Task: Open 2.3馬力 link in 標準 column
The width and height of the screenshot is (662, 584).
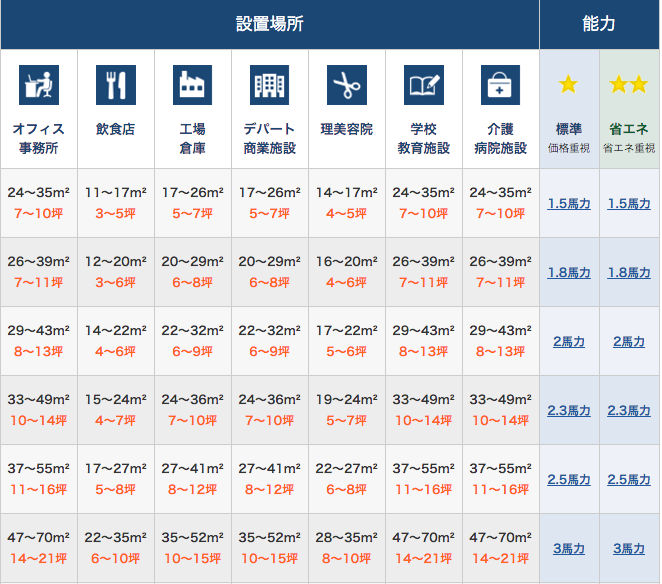Action: (569, 410)
